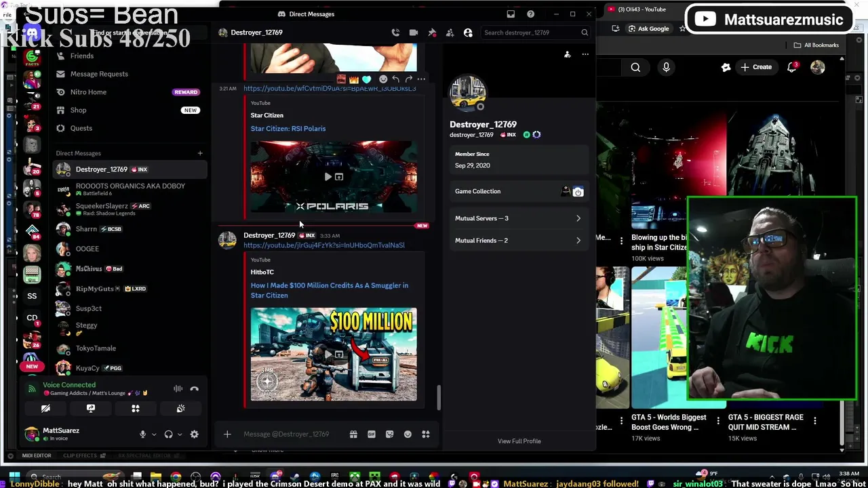Open the soundboard button

(180, 409)
